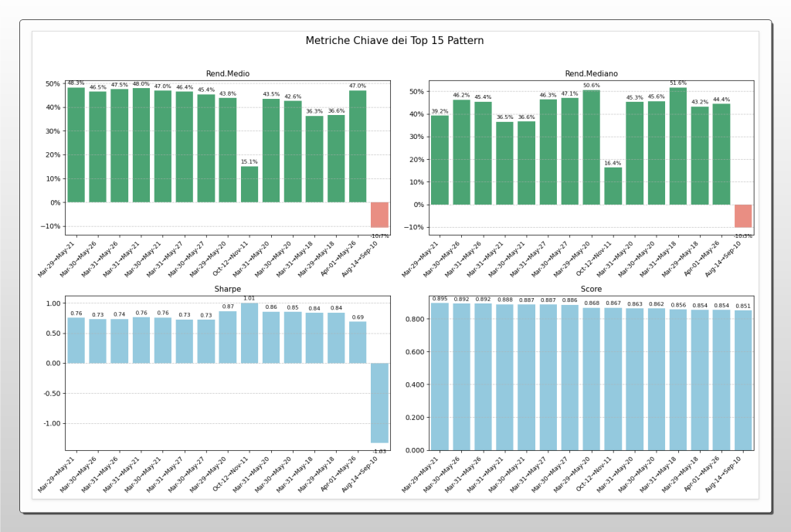The height and width of the screenshot is (532, 791).
Task: Click the Score chart title
Action: [x=592, y=289]
